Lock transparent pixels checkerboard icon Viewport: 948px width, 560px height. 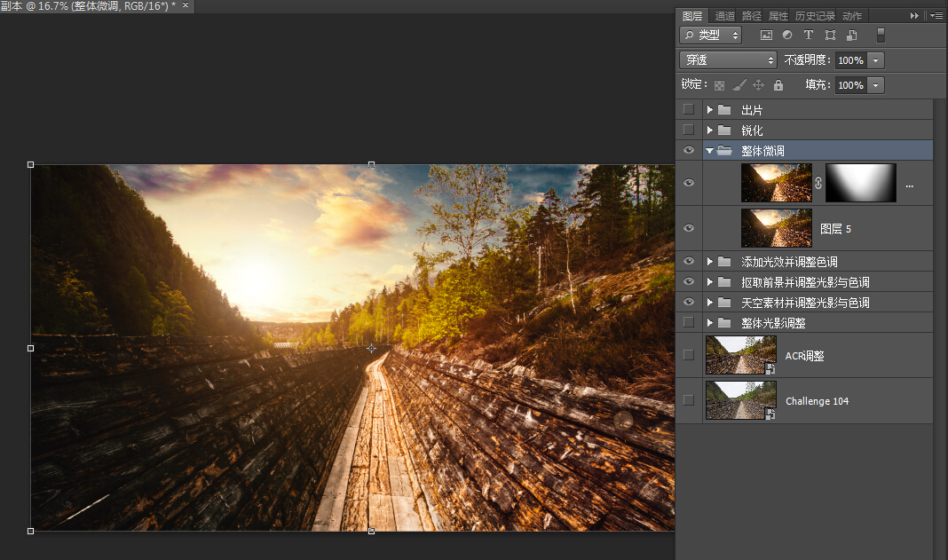pos(720,85)
